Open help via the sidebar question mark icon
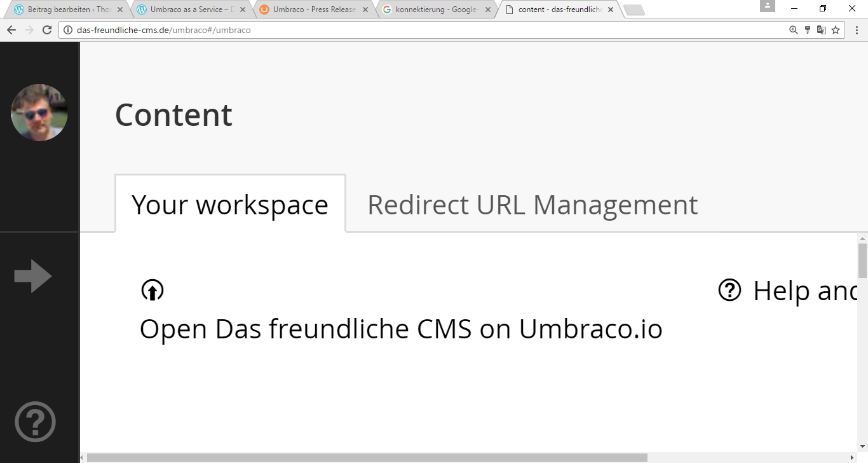This screenshot has width=868, height=463. [35, 422]
